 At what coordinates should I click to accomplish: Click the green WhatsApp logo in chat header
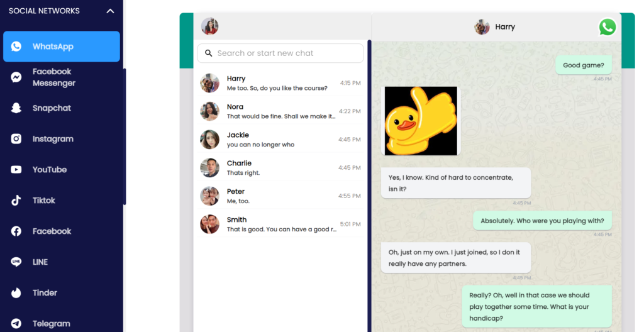click(608, 27)
